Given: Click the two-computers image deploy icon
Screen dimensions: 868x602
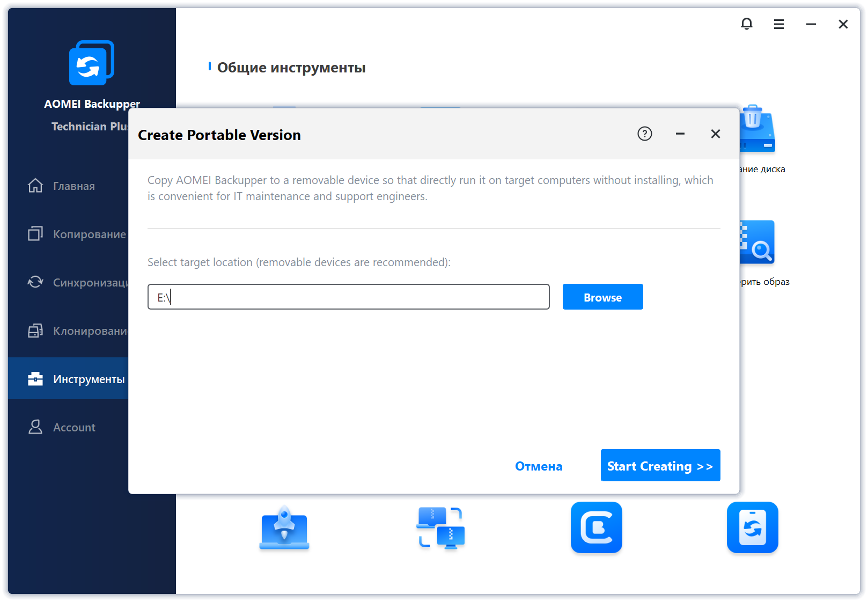Looking at the screenshot, I should (440, 528).
